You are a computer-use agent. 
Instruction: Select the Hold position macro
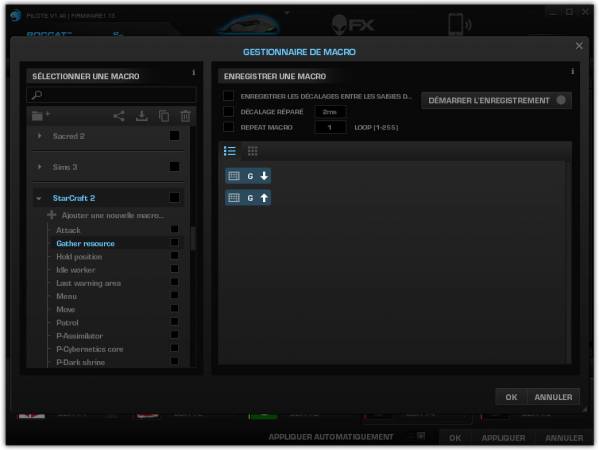coord(79,257)
